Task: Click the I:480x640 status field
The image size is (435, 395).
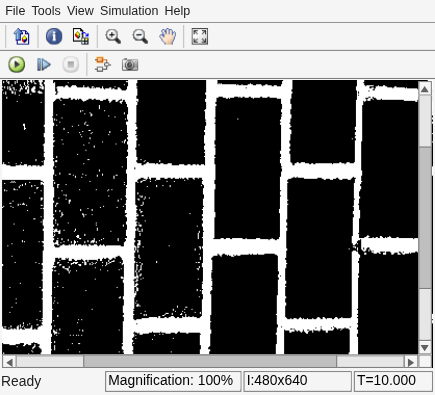Action: point(298,381)
